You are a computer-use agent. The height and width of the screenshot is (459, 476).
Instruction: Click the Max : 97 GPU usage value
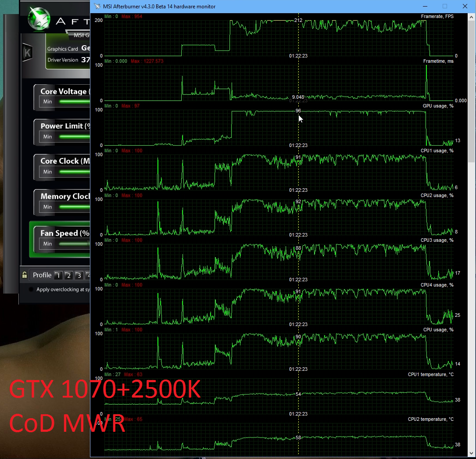pyautogui.click(x=131, y=106)
